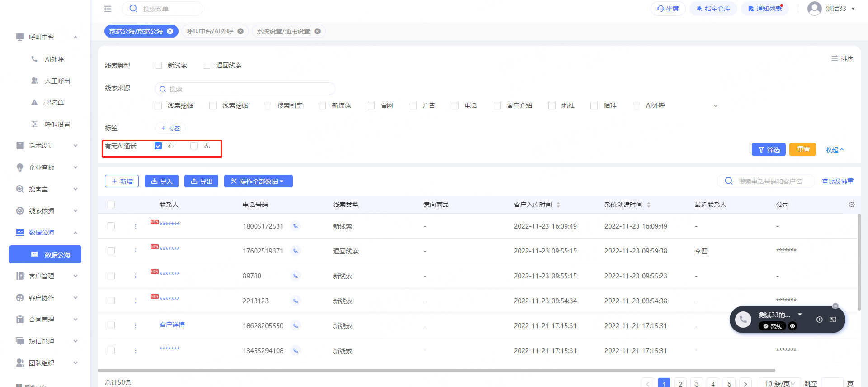The image size is (868, 387).
Task: Click 收起 to collapse filters
Action: click(835, 150)
